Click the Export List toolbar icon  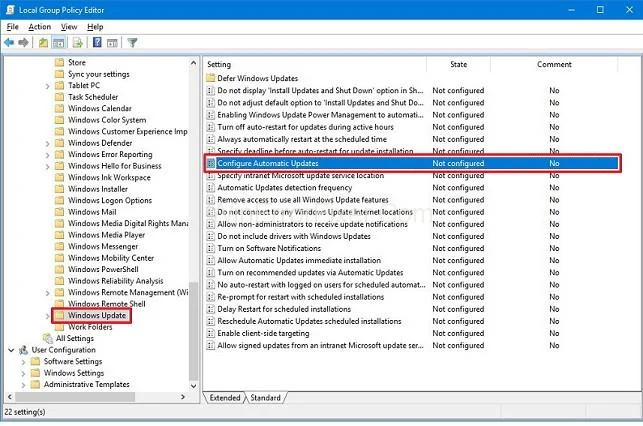pos(78,42)
